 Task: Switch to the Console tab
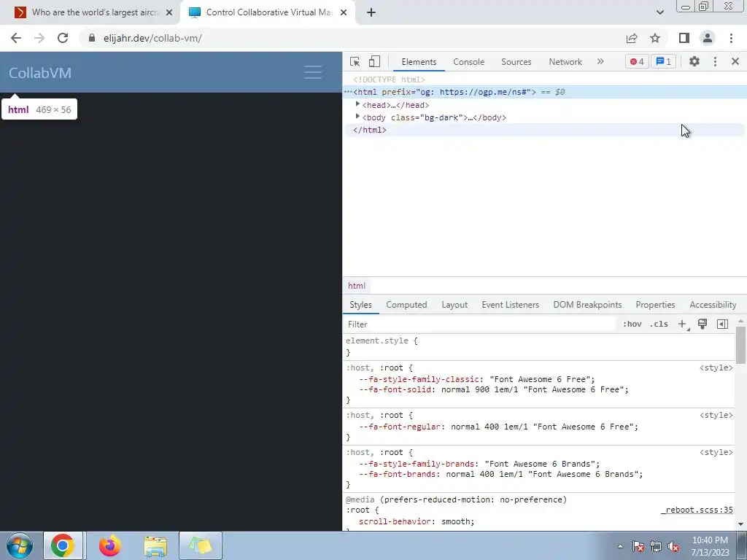(469, 62)
